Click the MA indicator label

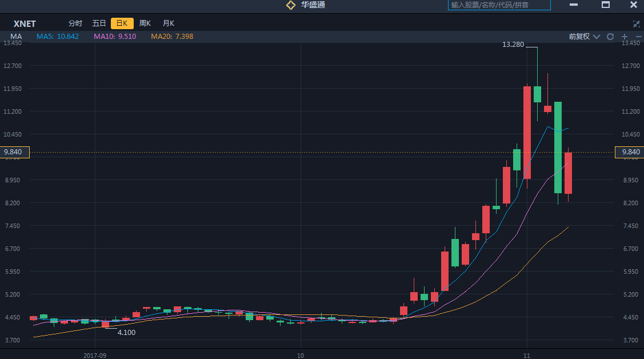16,37
